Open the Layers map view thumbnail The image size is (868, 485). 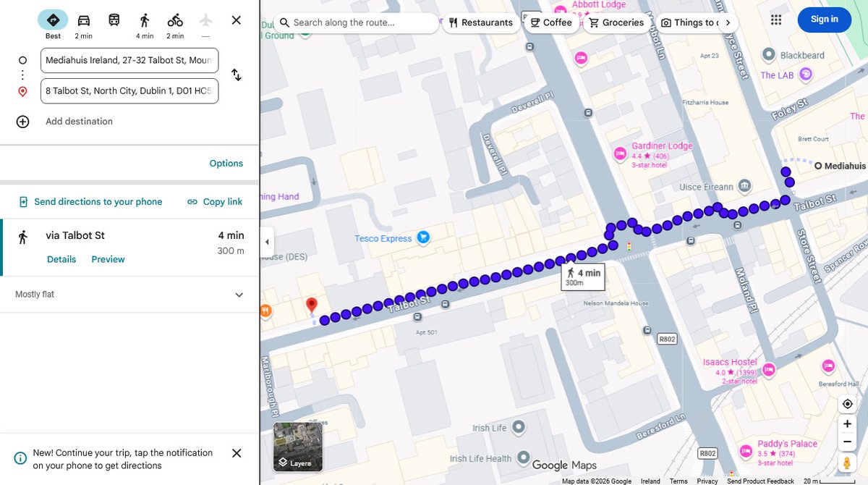(298, 447)
